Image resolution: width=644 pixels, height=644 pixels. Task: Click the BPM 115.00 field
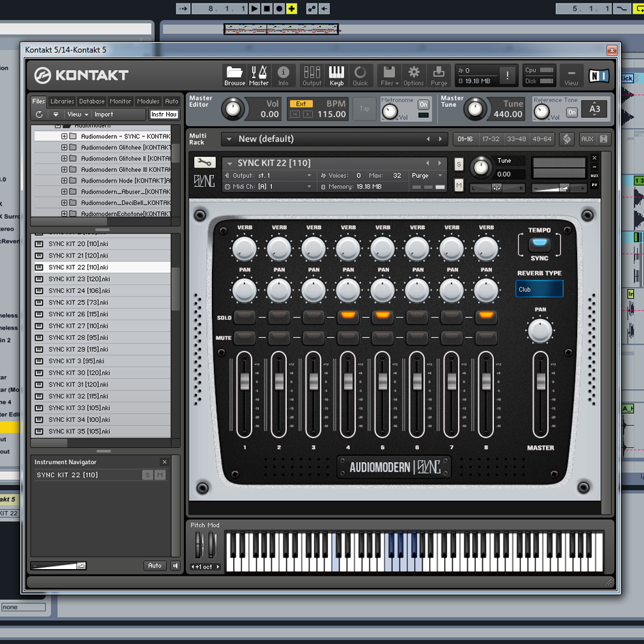(331, 114)
